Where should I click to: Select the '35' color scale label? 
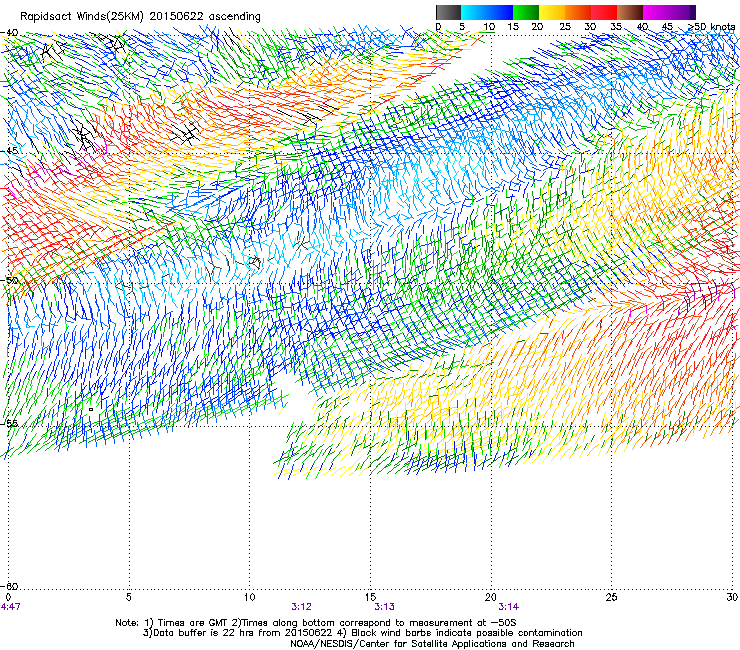point(616,27)
